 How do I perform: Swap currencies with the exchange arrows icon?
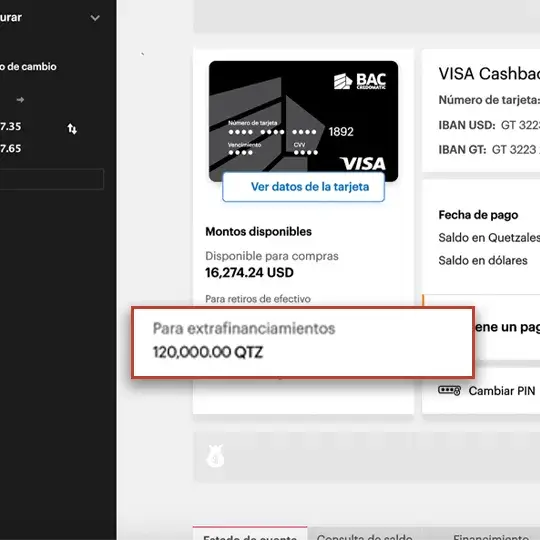[x=72, y=129]
